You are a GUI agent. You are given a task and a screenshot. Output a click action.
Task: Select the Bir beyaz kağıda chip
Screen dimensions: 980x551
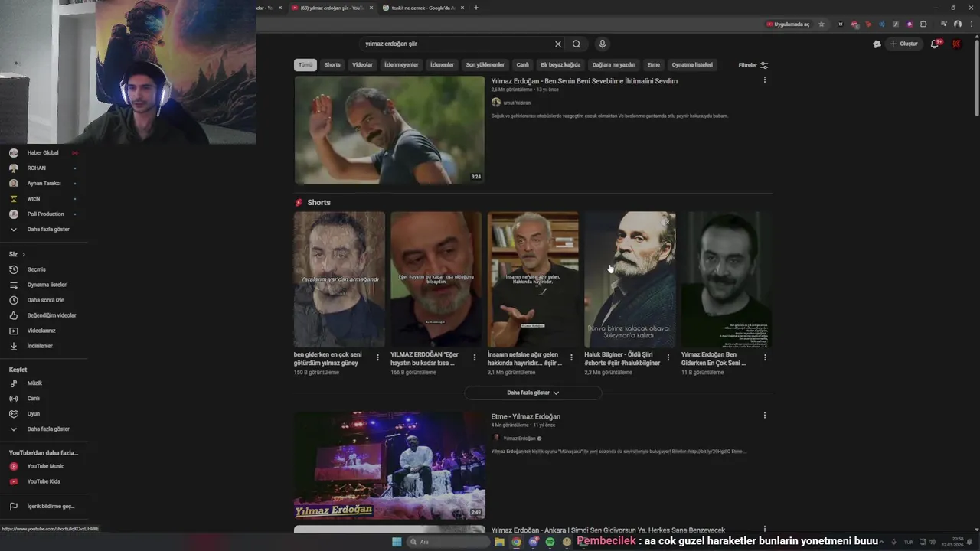[x=560, y=65]
